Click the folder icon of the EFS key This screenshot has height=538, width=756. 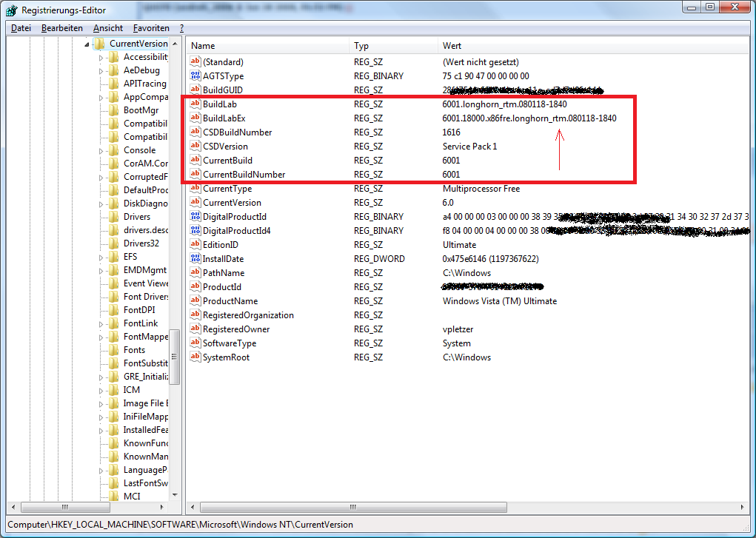pyautogui.click(x=114, y=257)
